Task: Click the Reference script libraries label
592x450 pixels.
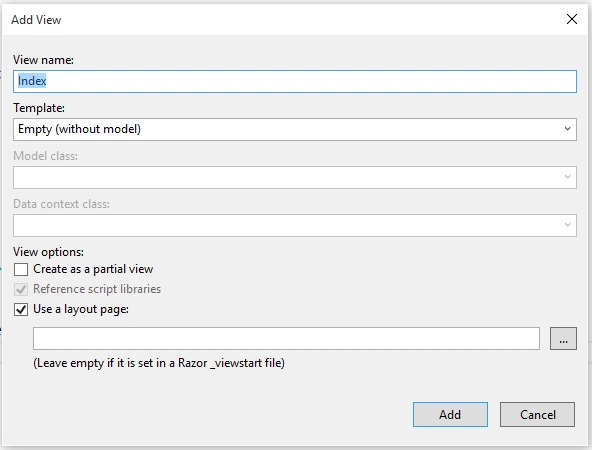Action: [97, 289]
